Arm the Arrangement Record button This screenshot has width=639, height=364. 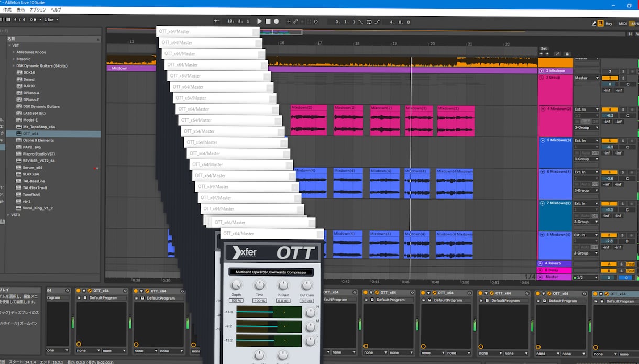(276, 21)
